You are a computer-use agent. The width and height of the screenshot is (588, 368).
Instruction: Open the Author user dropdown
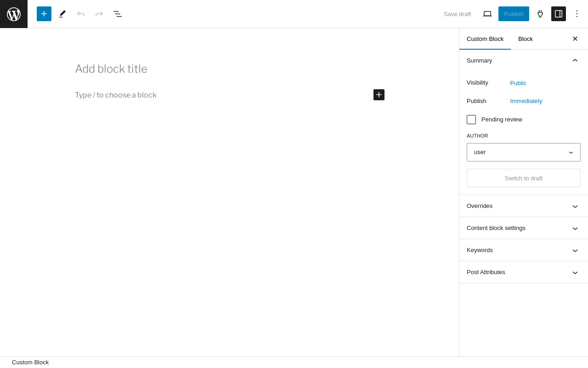click(x=524, y=152)
